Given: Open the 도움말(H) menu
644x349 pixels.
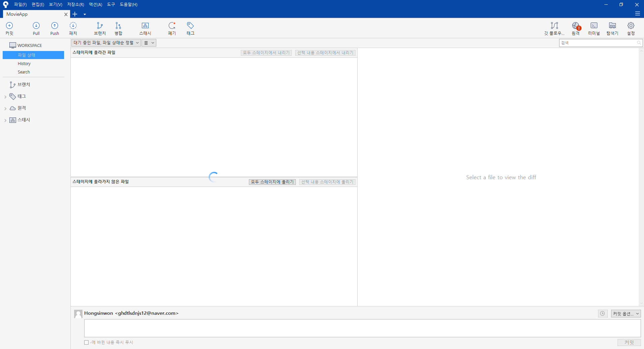Looking at the screenshot, I should 129,4.
